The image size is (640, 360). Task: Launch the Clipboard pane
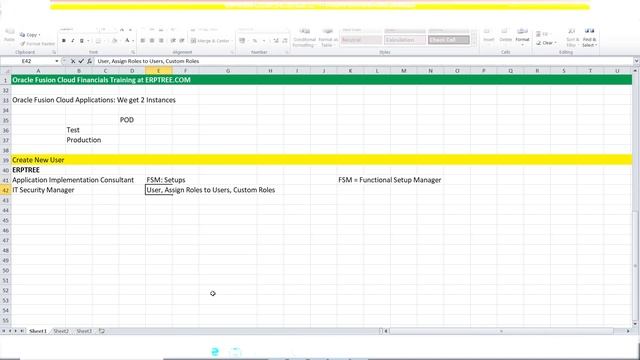pos(54,52)
